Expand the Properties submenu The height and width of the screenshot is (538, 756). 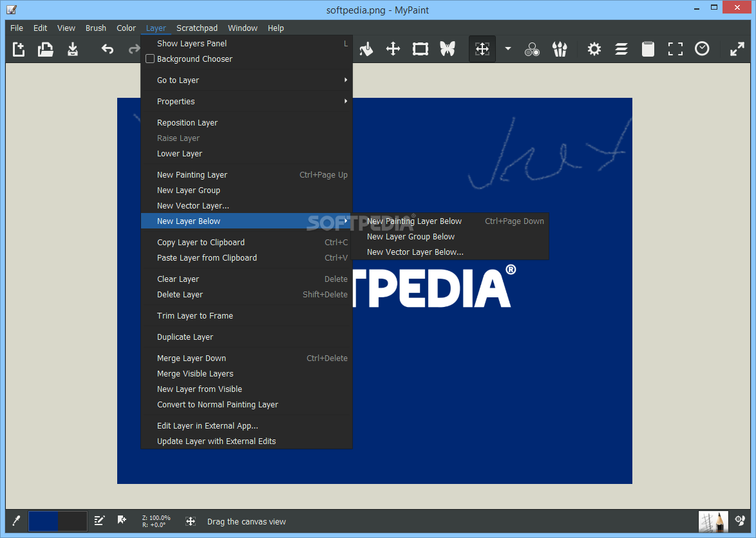click(247, 101)
